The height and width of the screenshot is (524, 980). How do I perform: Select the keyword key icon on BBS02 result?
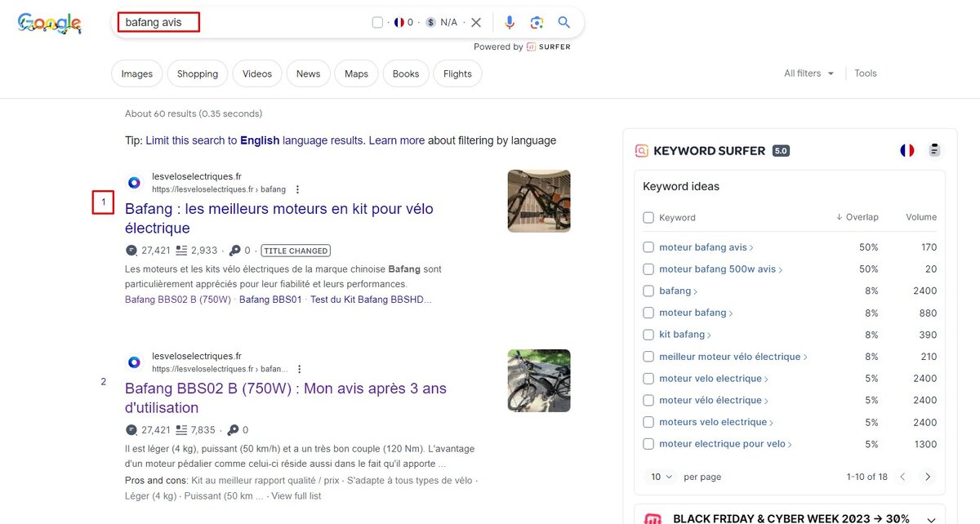tap(233, 430)
